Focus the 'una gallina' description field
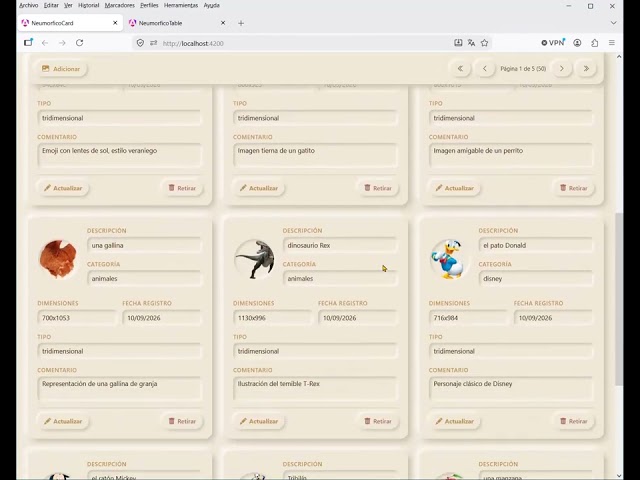640x480 pixels. pos(144,245)
